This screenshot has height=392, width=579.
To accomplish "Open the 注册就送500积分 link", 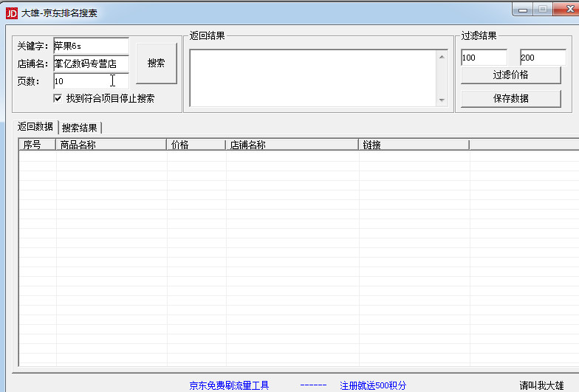I will [x=373, y=385].
